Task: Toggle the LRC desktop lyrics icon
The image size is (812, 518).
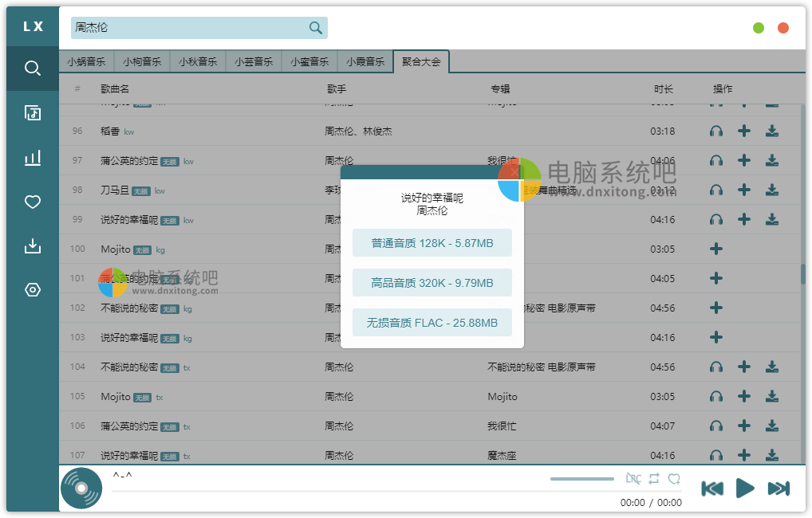Action: click(633, 479)
